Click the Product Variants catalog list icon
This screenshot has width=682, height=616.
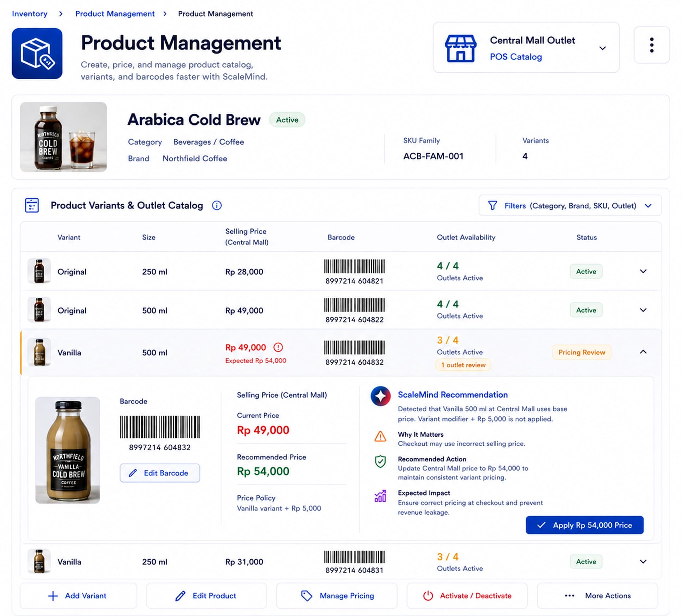tap(32, 205)
